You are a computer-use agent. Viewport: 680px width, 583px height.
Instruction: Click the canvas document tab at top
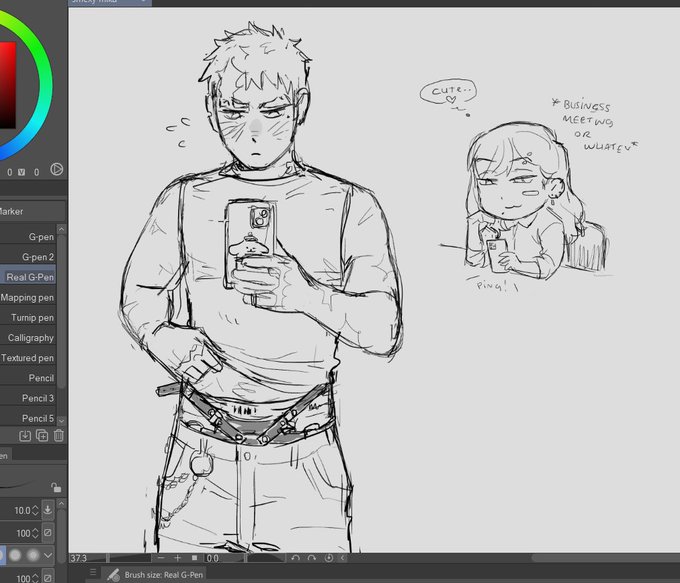click(x=110, y=2)
